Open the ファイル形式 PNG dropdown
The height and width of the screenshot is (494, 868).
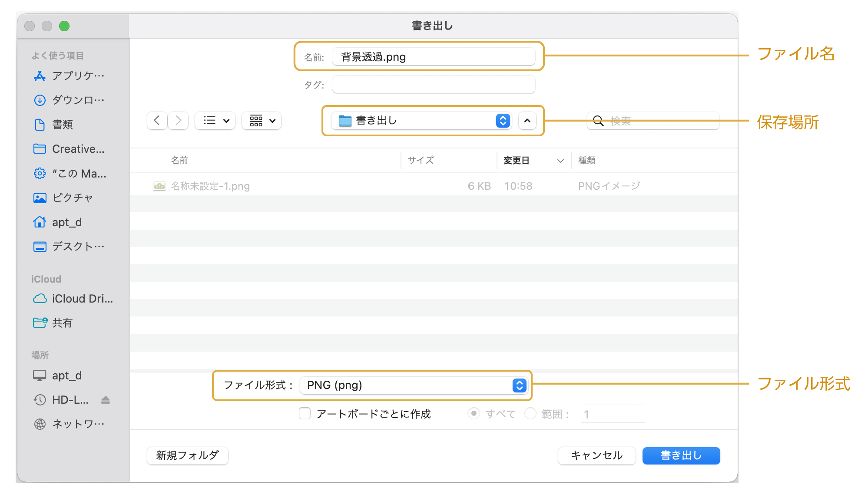(x=414, y=385)
